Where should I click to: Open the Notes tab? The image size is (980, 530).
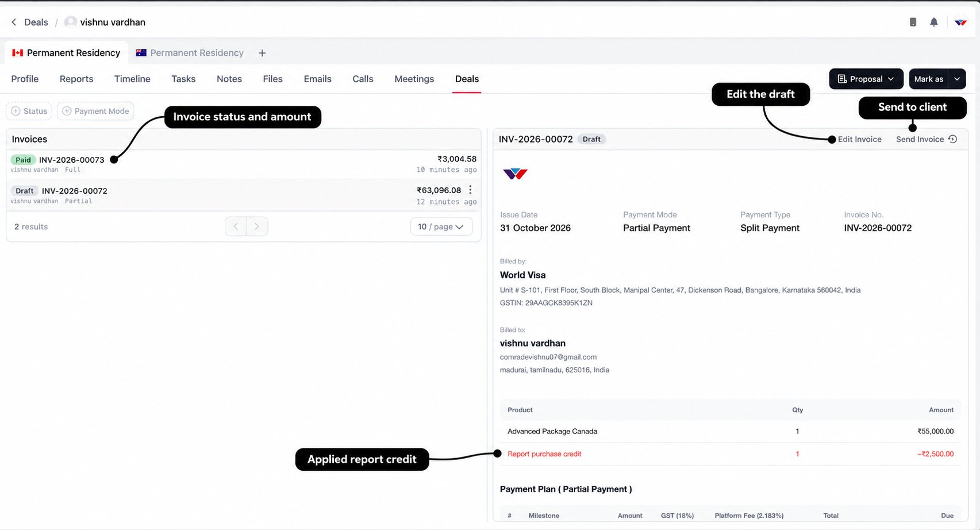pyautogui.click(x=229, y=79)
